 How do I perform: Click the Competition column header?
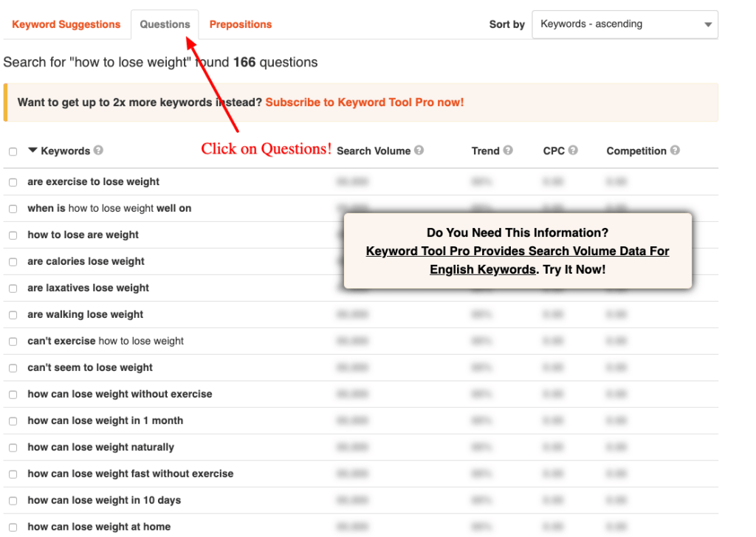tap(636, 150)
